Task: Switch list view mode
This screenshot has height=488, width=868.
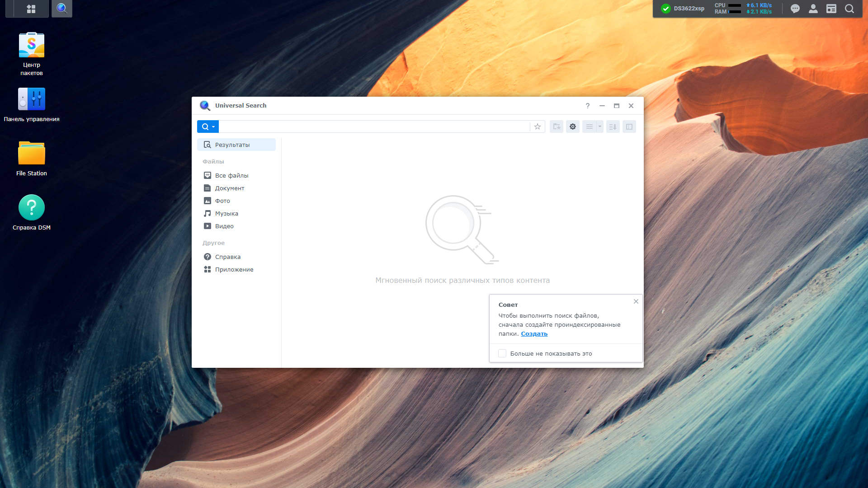Action: click(590, 127)
